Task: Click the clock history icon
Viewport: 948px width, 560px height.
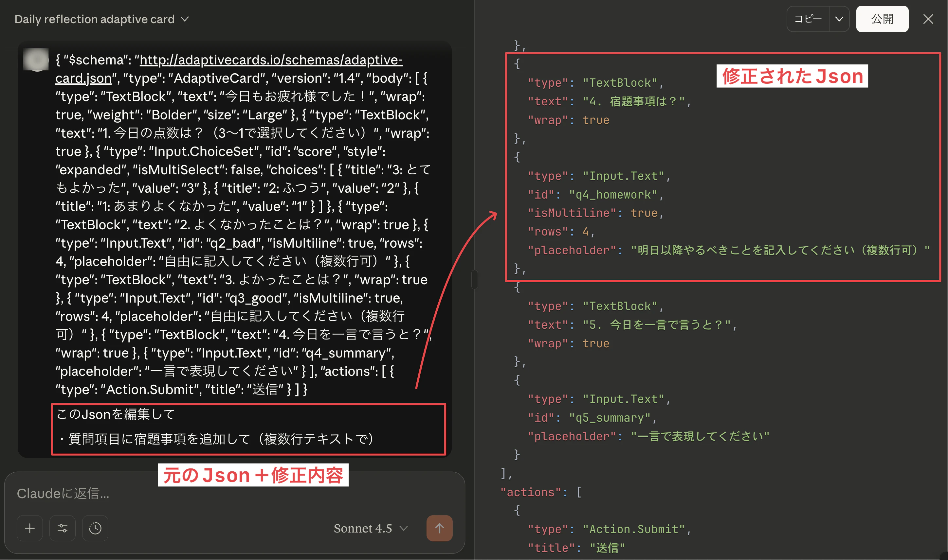Action: pos(95,528)
